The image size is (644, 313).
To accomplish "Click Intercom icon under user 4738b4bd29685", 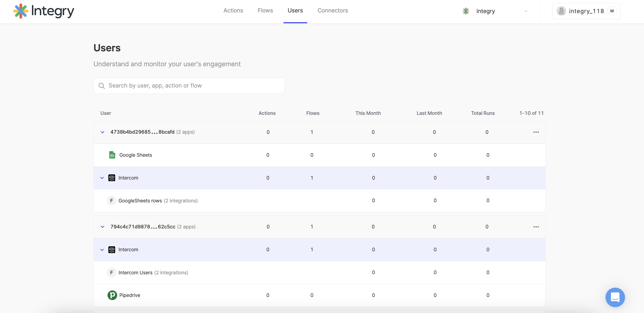I will pyautogui.click(x=112, y=178).
